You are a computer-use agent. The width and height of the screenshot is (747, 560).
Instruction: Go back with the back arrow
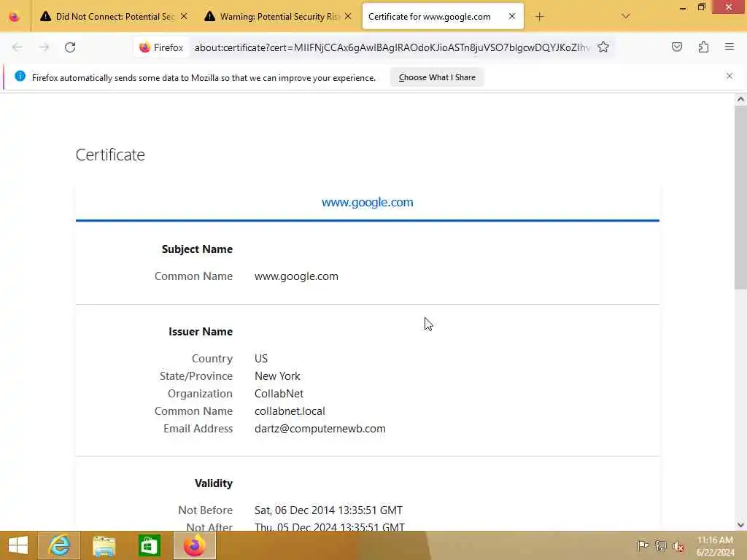click(x=18, y=47)
